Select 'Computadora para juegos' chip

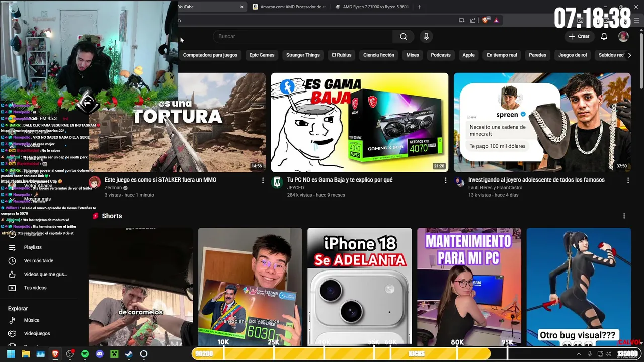point(210,55)
